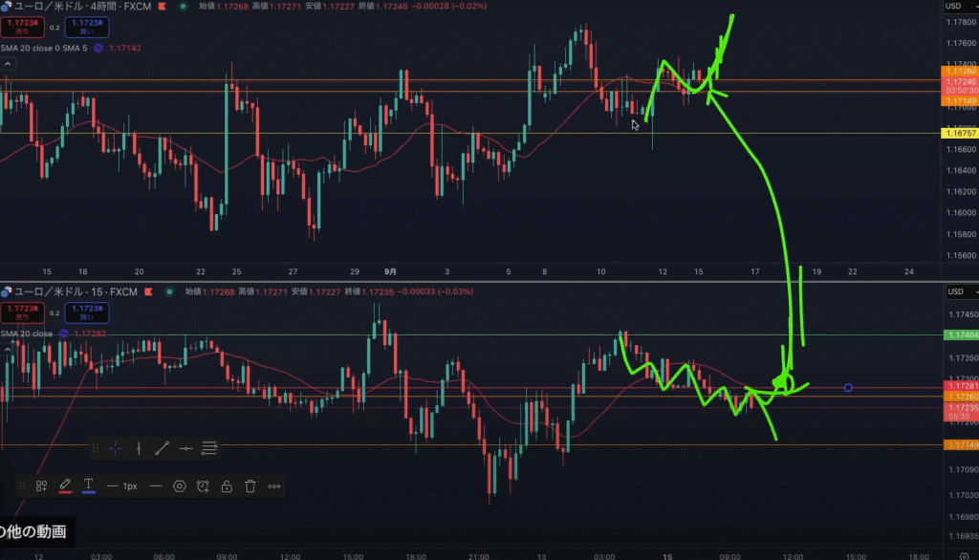Image resolution: width=979 pixels, height=560 pixels.
Task: Click the buy button on 4-hour chart
Action: point(87,27)
